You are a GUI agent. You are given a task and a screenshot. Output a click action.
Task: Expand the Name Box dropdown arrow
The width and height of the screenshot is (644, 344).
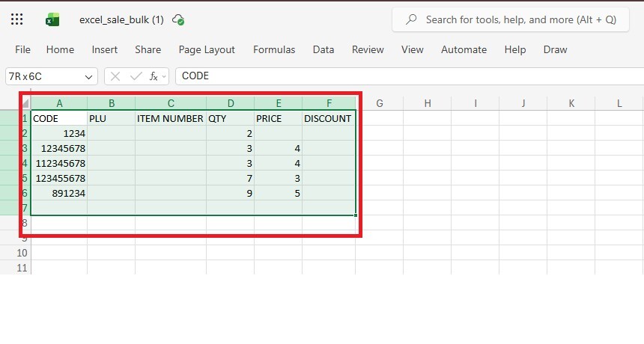pyautogui.click(x=88, y=77)
